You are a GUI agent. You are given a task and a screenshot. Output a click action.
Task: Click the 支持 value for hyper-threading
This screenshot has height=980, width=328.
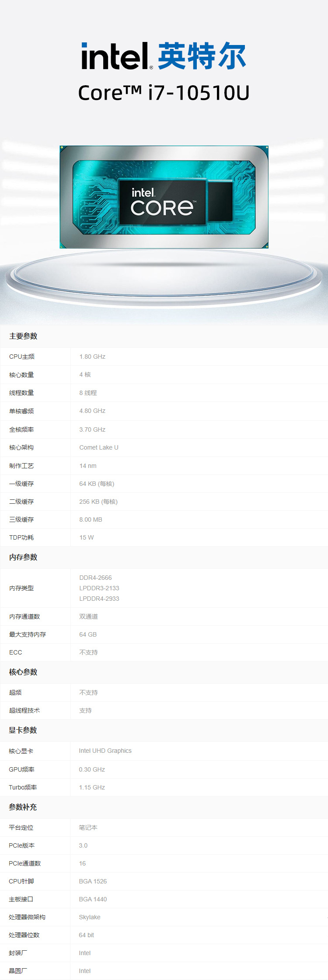coord(85,710)
